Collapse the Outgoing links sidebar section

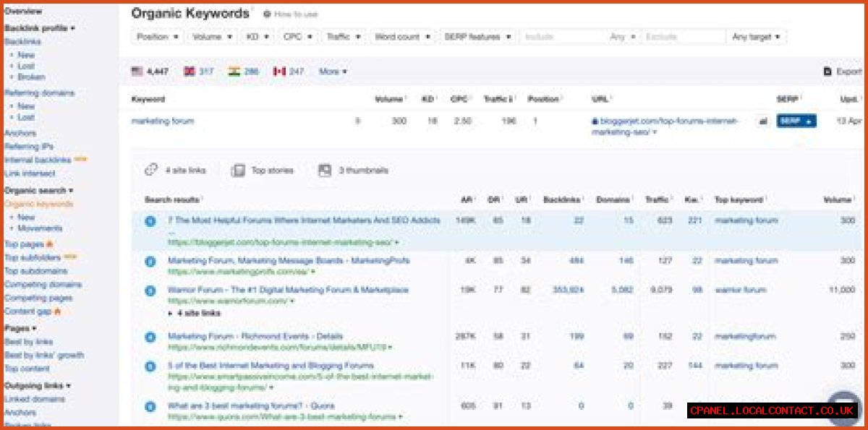38,386
